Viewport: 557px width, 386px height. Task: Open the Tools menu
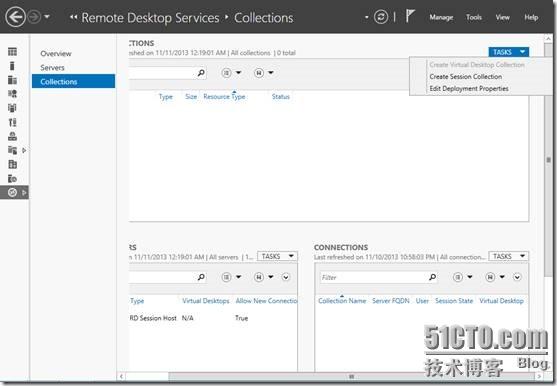click(474, 17)
